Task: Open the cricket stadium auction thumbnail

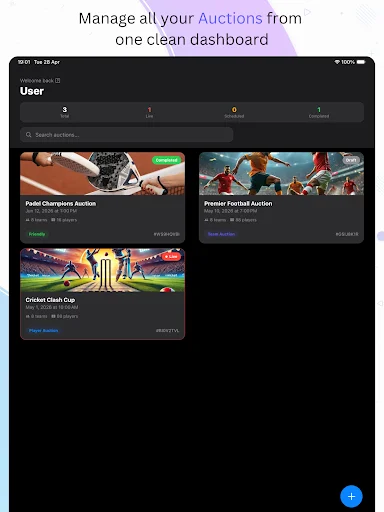Action: [103, 270]
